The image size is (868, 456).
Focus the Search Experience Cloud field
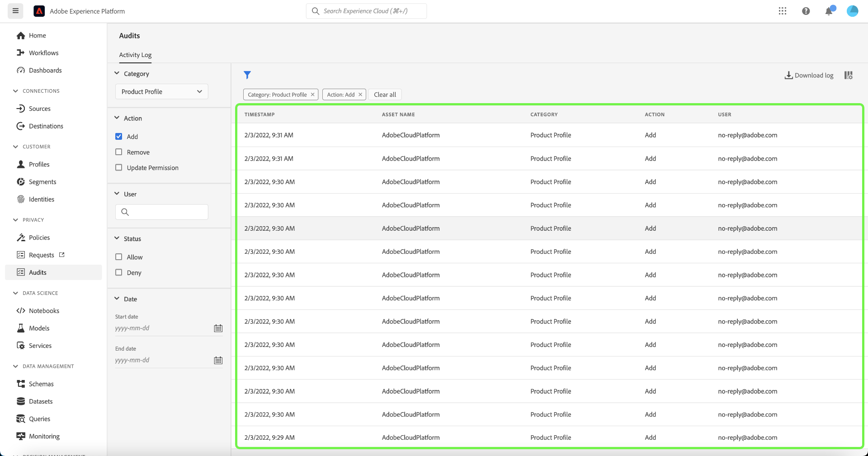coord(366,11)
